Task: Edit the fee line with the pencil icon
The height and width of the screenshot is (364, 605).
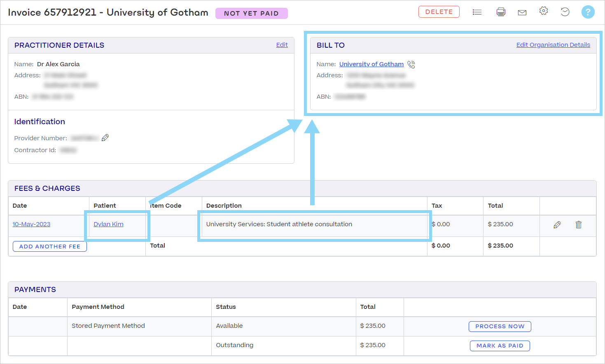Action: pyautogui.click(x=557, y=225)
